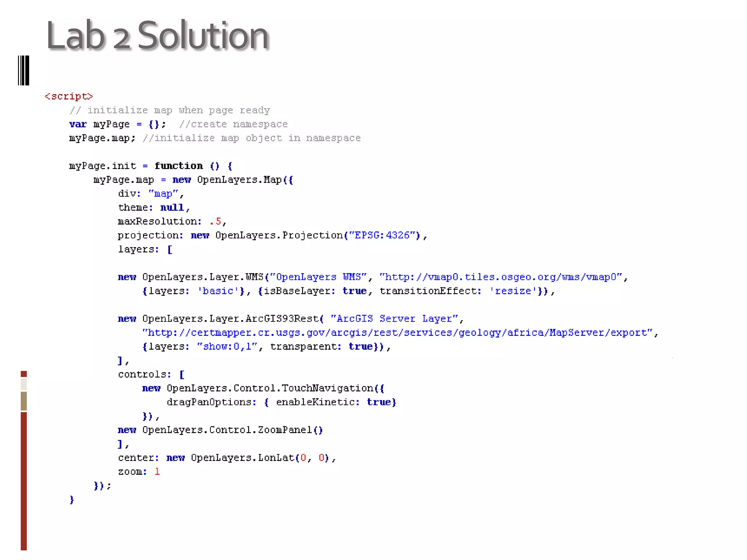747x560 pixels.
Task: Select the transitionEffect: 'resize' option
Action: click(458, 291)
